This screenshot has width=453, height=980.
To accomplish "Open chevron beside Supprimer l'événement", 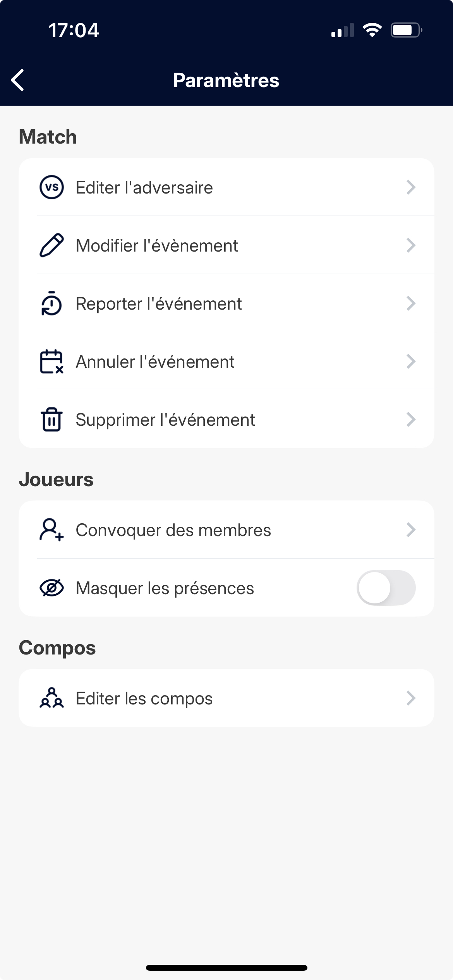I will click(x=411, y=420).
